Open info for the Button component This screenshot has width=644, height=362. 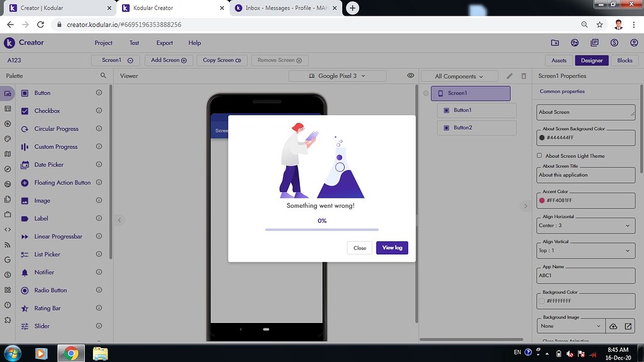pyautogui.click(x=99, y=93)
